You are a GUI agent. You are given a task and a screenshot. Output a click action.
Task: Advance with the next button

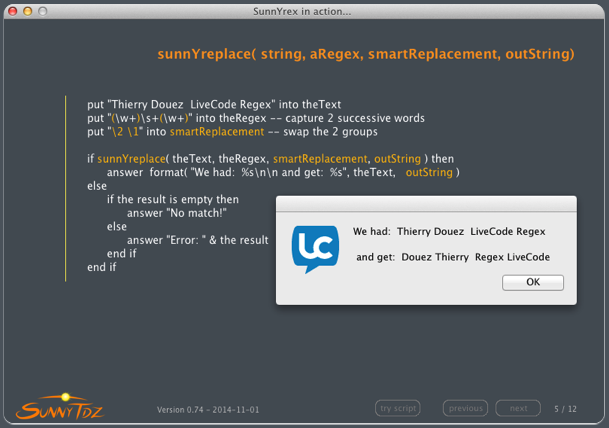(518, 408)
